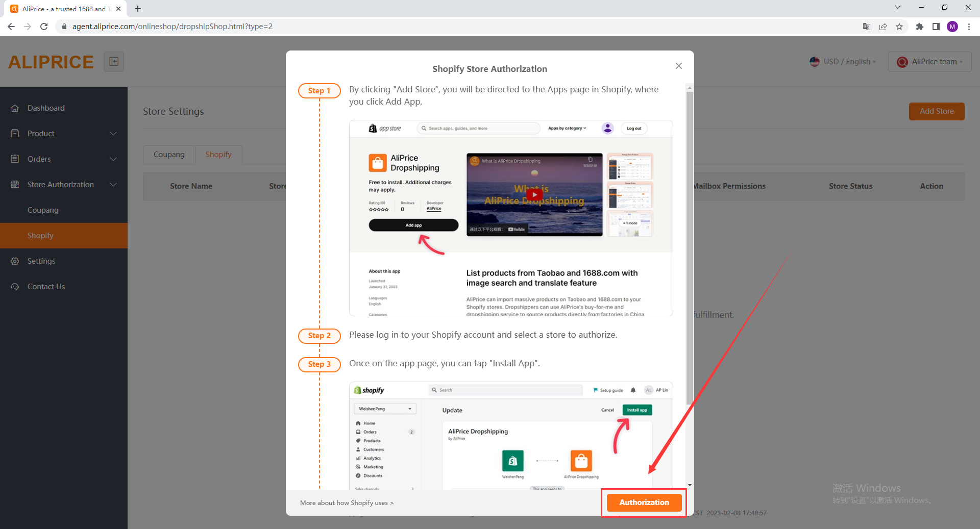Viewport: 980px width, 529px height.
Task: Open AliPrice team account dropdown
Action: coord(929,62)
